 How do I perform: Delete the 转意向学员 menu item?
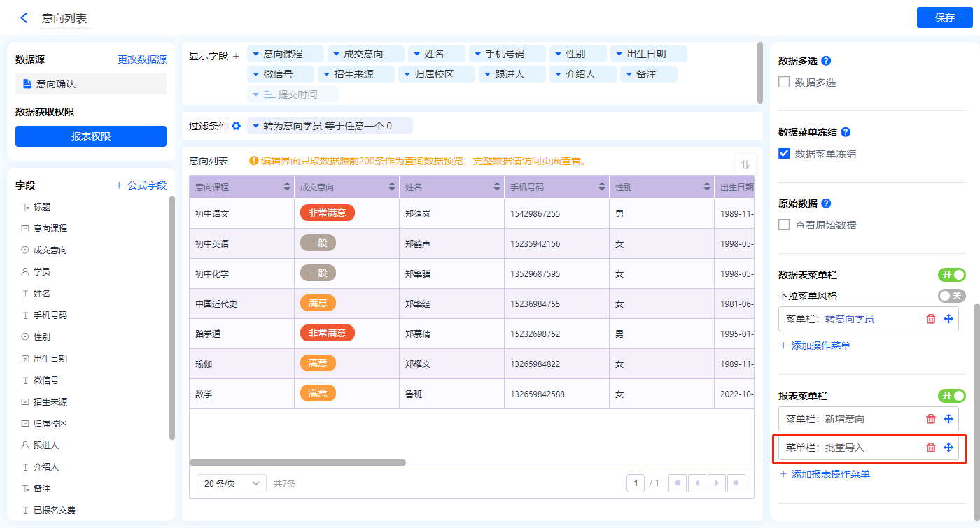click(930, 319)
